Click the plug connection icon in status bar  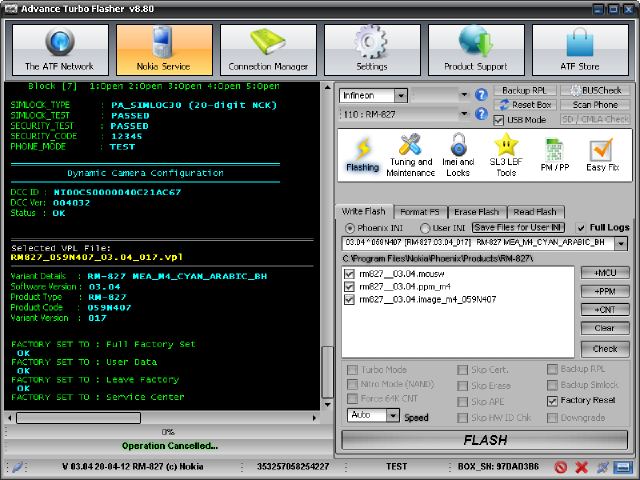[x=602, y=467]
